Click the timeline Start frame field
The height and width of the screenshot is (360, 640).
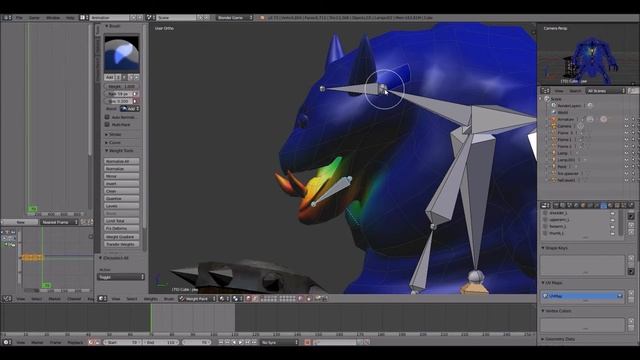[123, 342]
